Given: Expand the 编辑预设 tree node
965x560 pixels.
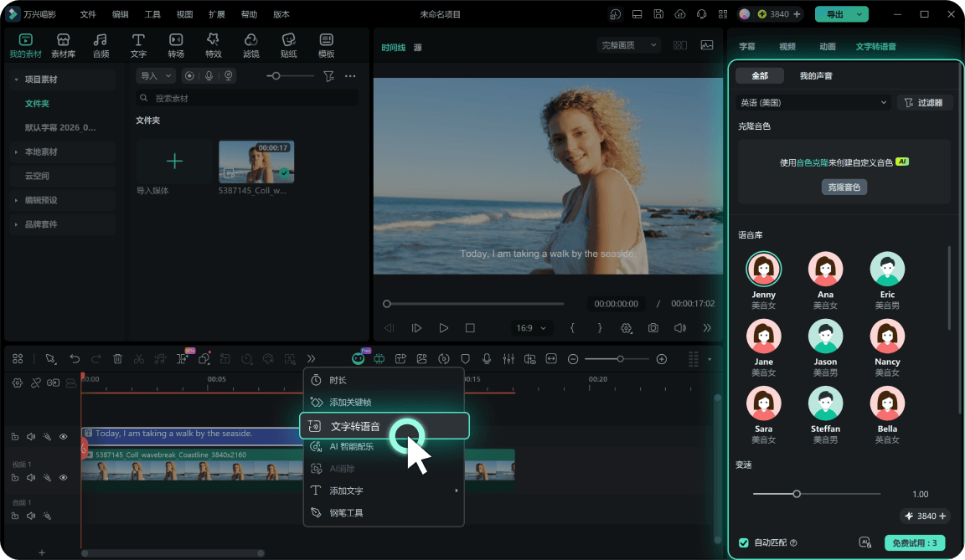Looking at the screenshot, I should pyautogui.click(x=16, y=200).
